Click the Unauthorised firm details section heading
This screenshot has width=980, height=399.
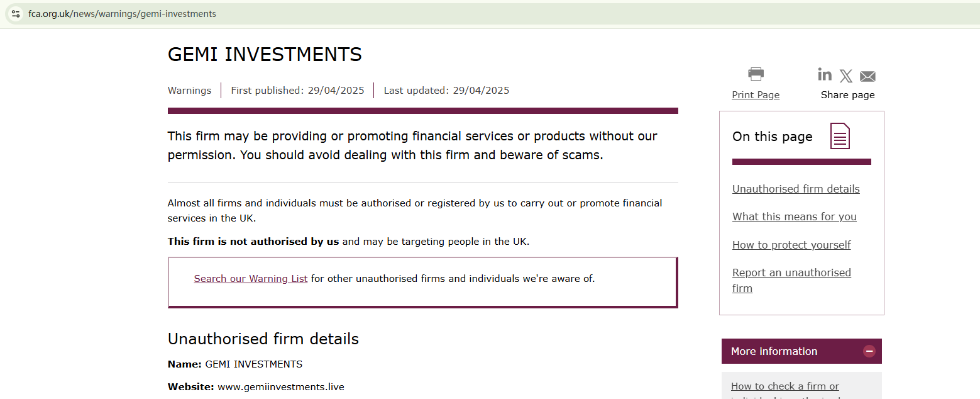pos(263,339)
